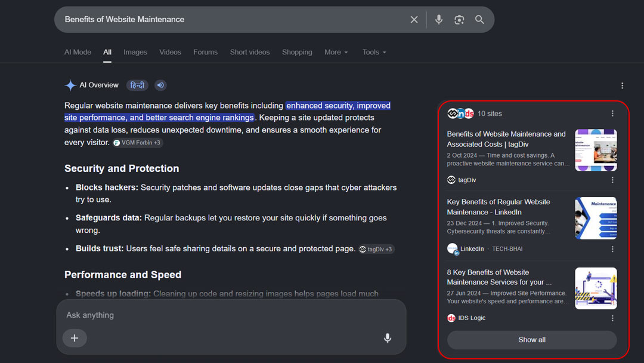Open the Short videos tab

click(250, 52)
